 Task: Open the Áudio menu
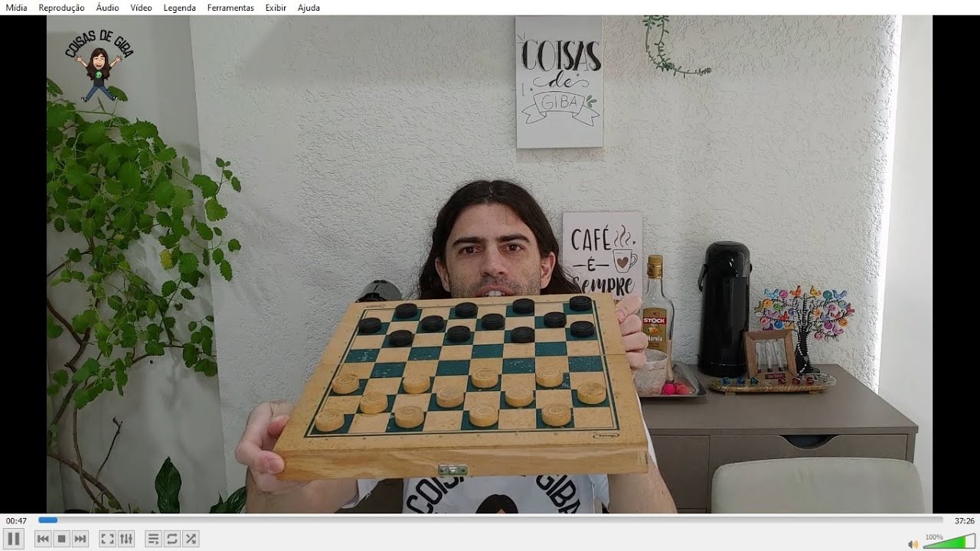[107, 8]
